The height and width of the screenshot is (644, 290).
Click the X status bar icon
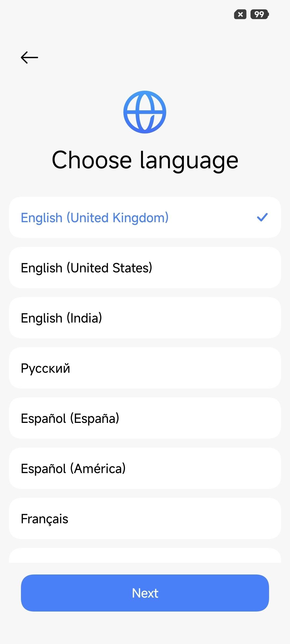(240, 14)
